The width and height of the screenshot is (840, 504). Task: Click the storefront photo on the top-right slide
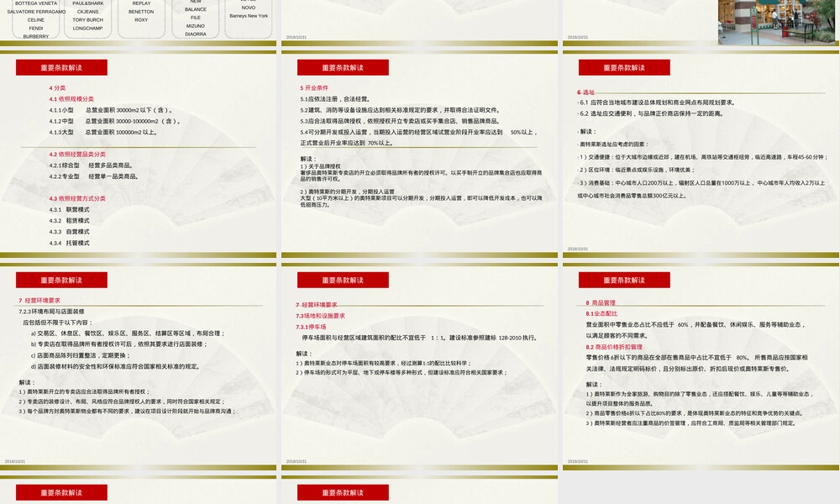[777, 22]
